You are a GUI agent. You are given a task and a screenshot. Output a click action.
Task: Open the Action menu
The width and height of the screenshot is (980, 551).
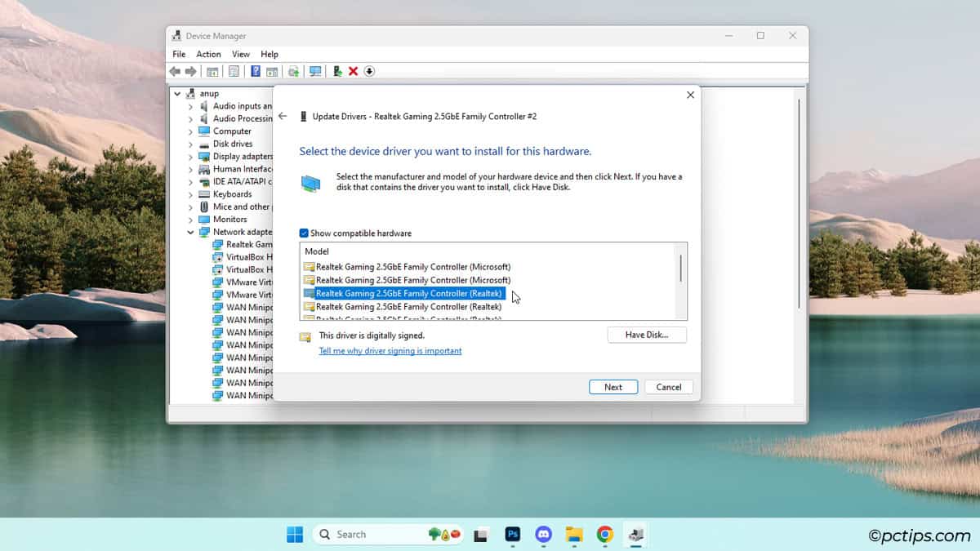click(x=208, y=54)
